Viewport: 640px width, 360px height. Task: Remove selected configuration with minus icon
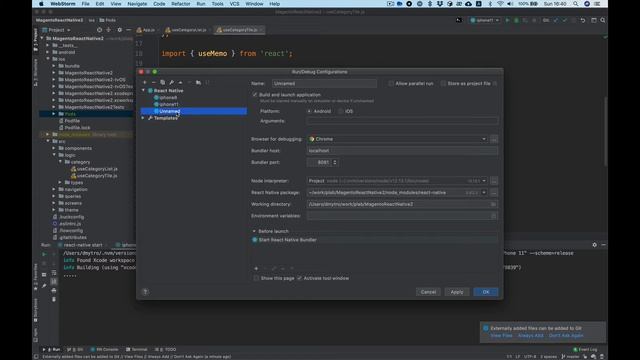click(153, 82)
